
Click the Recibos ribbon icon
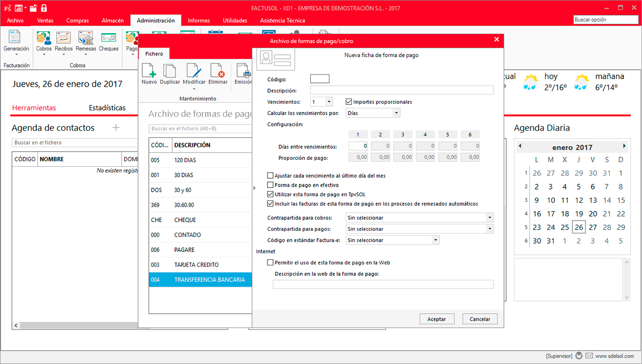click(64, 37)
